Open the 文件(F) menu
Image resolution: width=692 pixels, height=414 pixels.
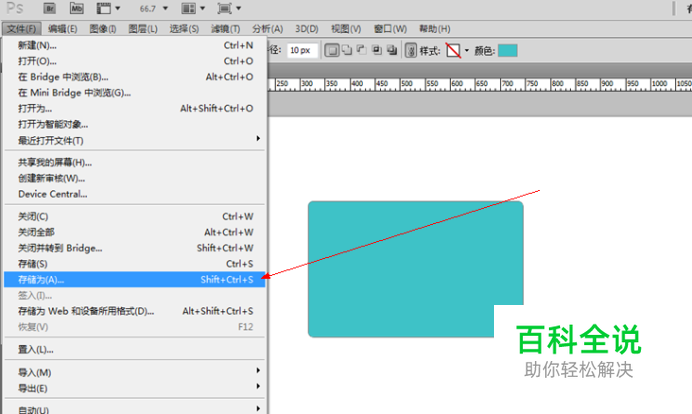[x=21, y=29]
